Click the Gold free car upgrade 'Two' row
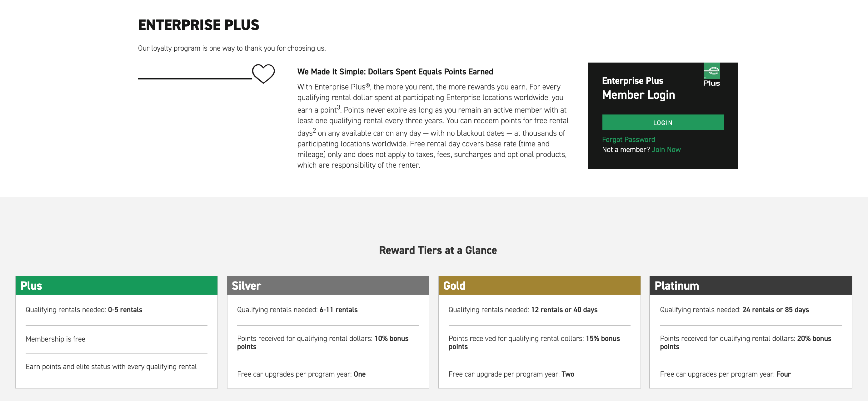Image resolution: width=868 pixels, height=401 pixels. 539,374
